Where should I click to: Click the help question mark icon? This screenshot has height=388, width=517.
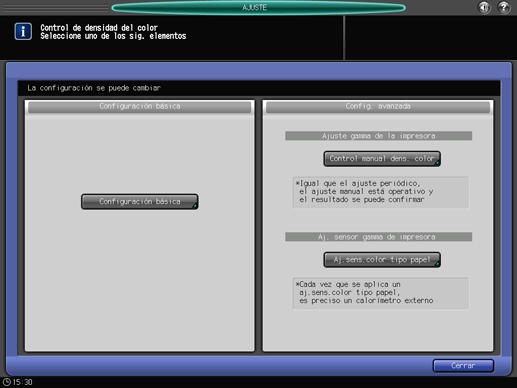504,7
